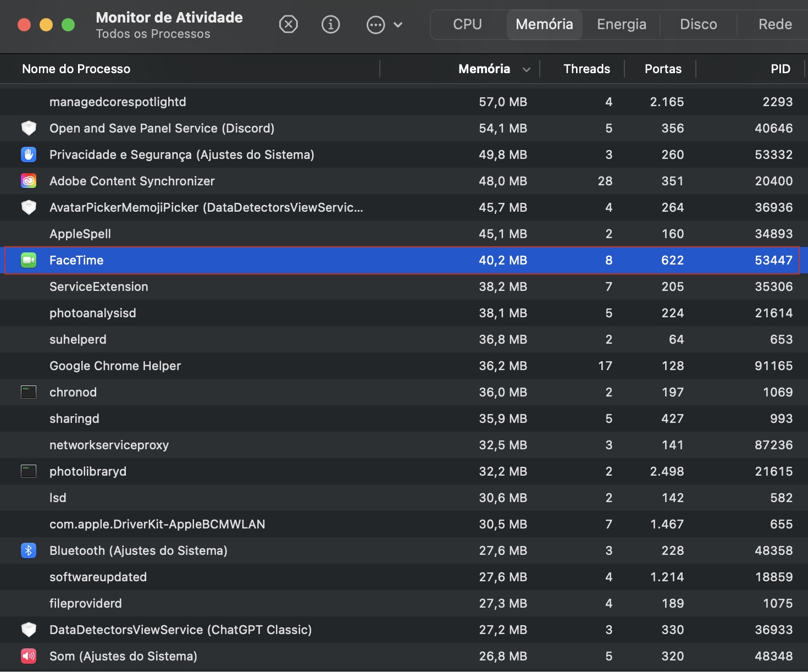Sort by the Portas column header
The height and width of the screenshot is (672, 808).
pyautogui.click(x=663, y=69)
